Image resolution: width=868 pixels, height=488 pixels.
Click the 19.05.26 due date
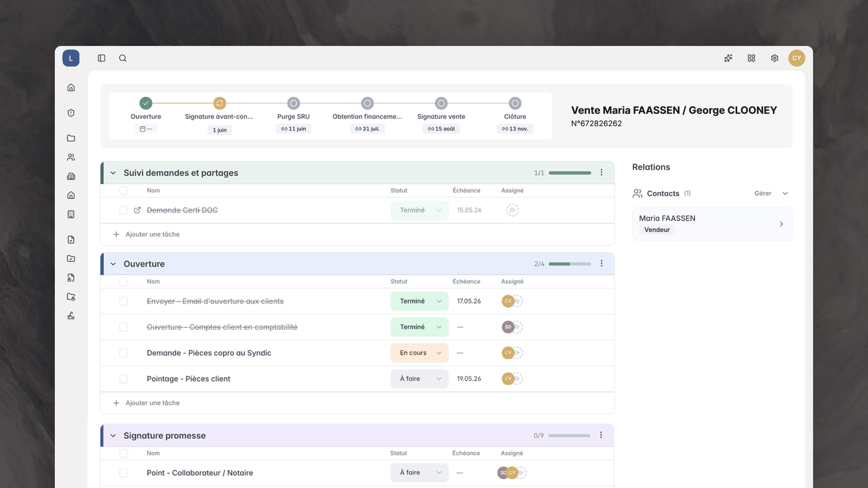pos(469,379)
